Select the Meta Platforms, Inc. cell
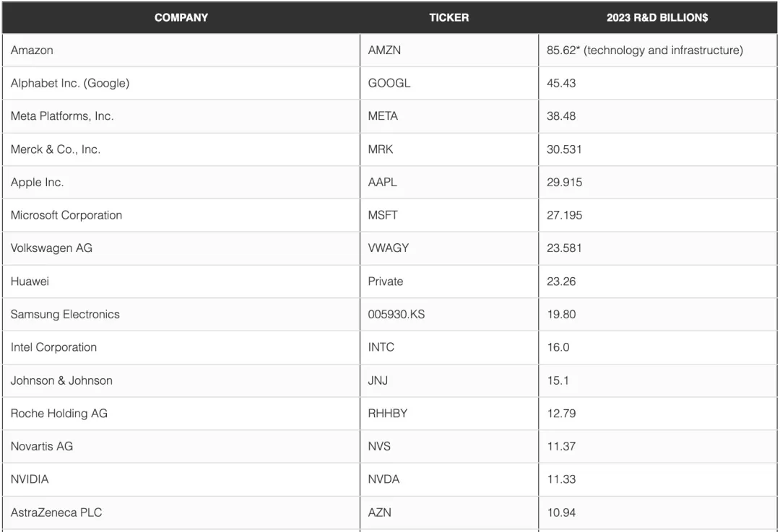This screenshot has height=532, width=780. click(x=181, y=116)
